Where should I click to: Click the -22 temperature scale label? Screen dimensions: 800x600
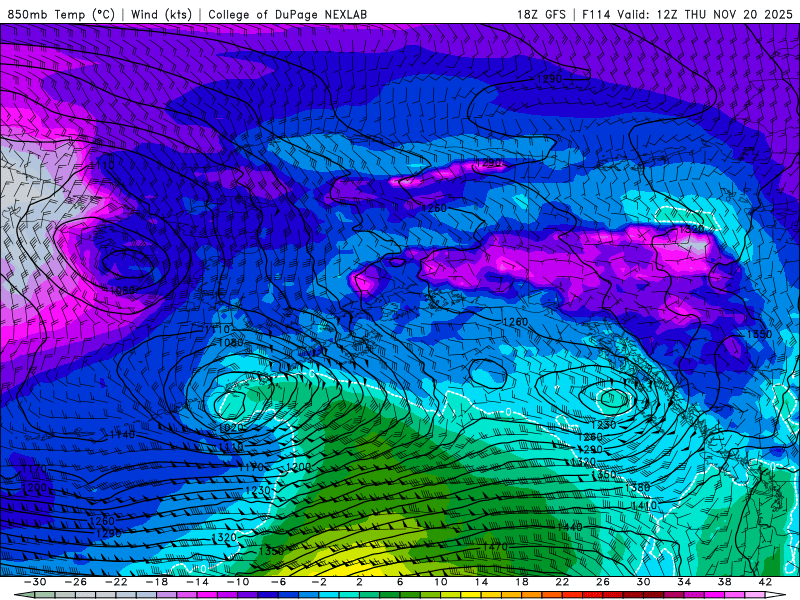pyautogui.click(x=116, y=582)
